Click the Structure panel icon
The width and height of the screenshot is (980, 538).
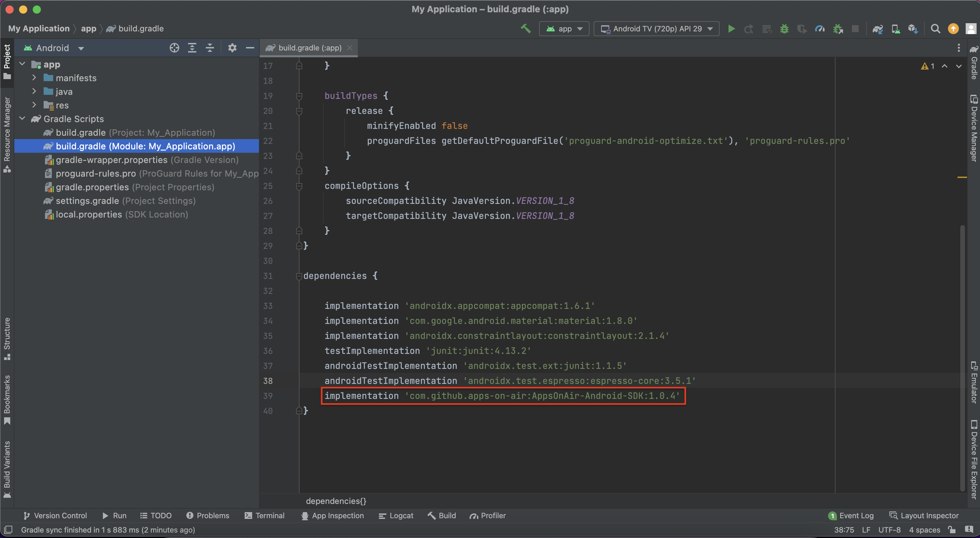(7, 351)
